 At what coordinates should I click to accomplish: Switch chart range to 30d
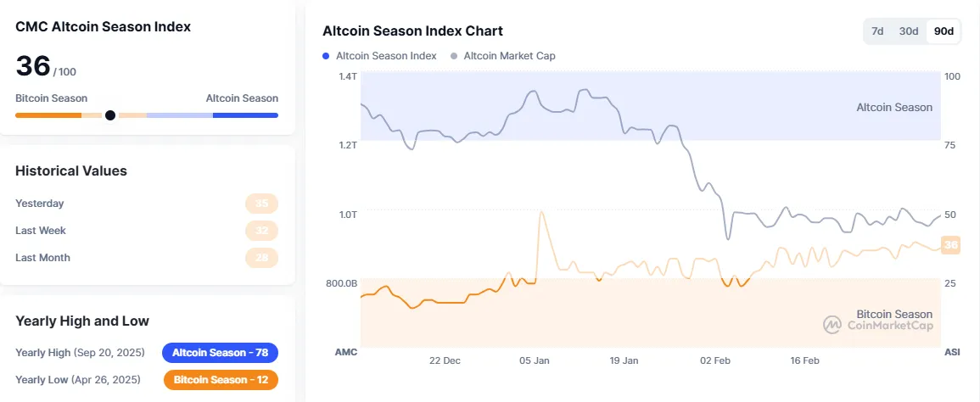pyautogui.click(x=909, y=31)
